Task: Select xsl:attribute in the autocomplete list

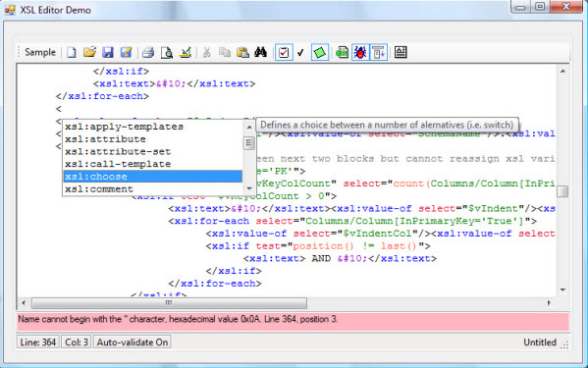Action: (x=152, y=139)
